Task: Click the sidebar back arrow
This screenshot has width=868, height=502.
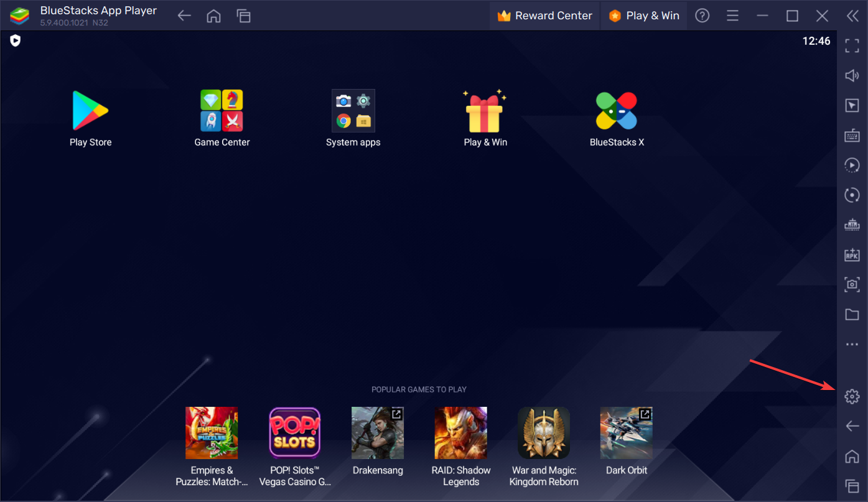Action: [852, 426]
